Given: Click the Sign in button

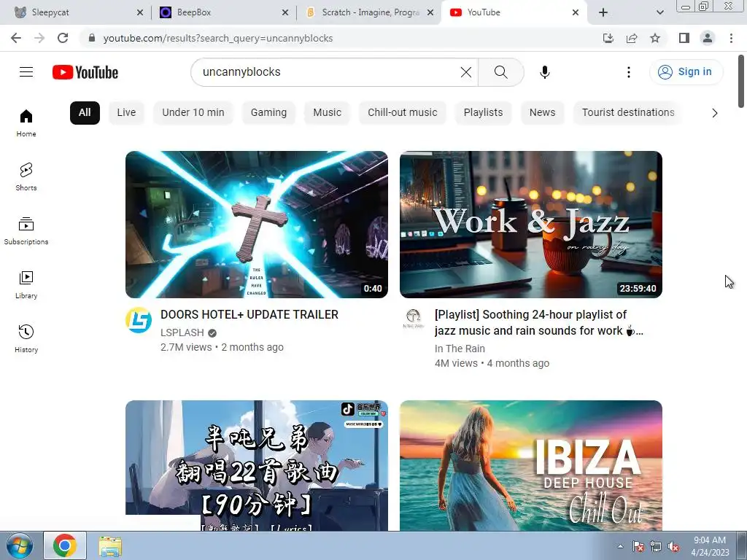Looking at the screenshot, I should (686, 72).
